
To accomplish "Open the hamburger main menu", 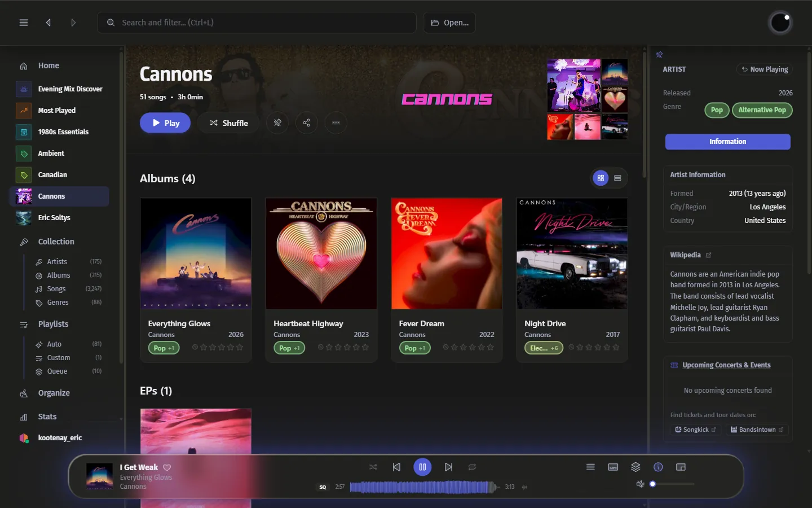I will click(24, 23).
